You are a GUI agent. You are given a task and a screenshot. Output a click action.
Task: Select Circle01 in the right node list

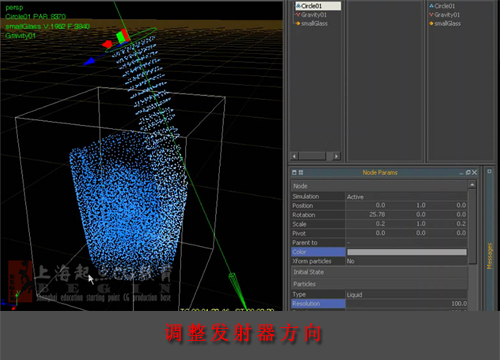pyautogui.click(x=445, y=6)
